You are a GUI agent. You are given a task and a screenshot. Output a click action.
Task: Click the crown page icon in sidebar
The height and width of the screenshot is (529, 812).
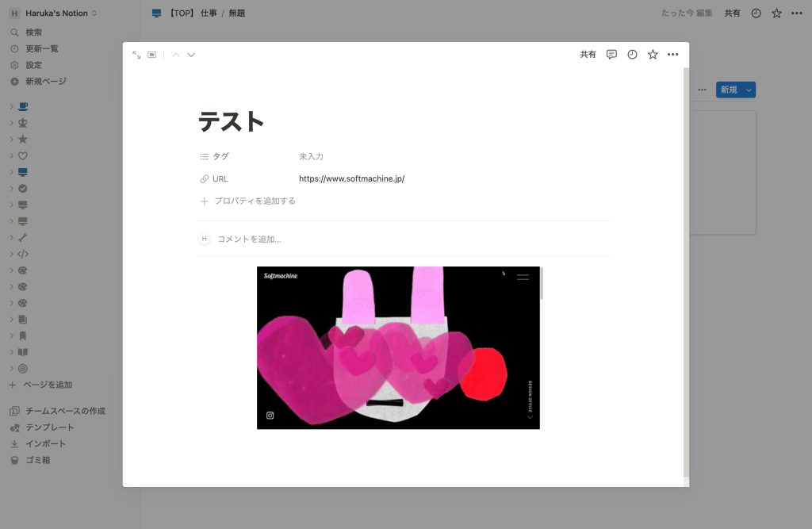coord(23,123)
